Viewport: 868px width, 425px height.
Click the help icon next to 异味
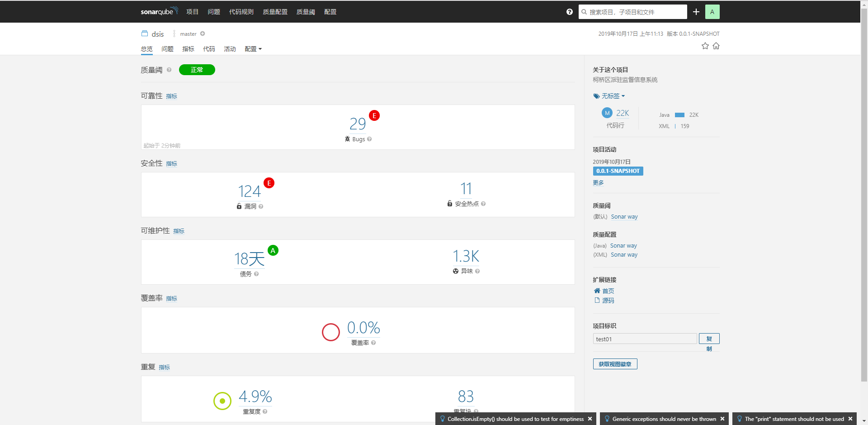tap(477, 271)
